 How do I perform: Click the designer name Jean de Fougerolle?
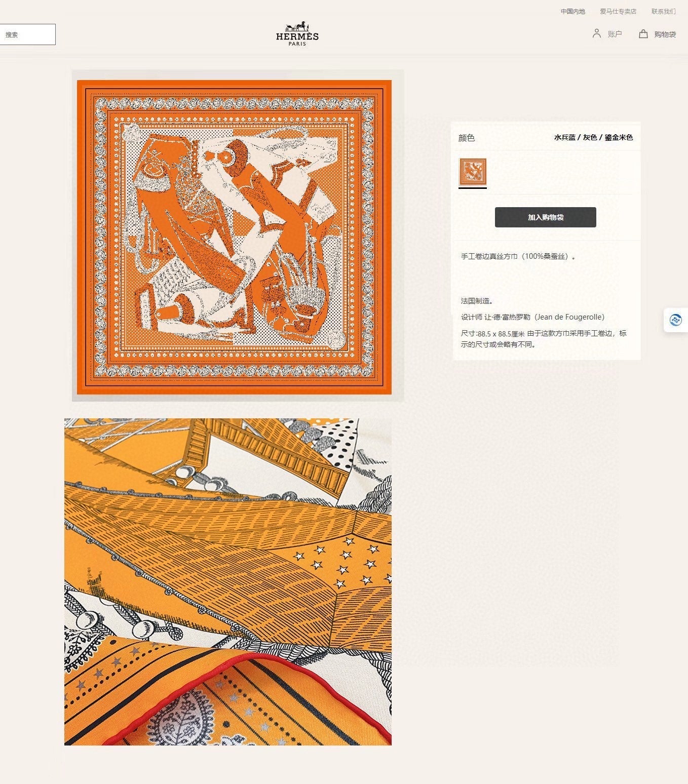pos(569,317)
